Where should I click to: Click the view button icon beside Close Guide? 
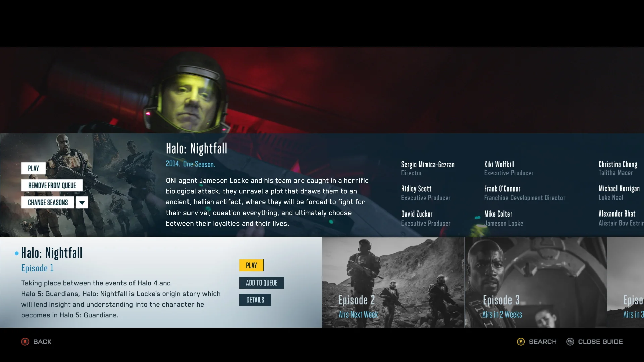(x=570, y=342)
